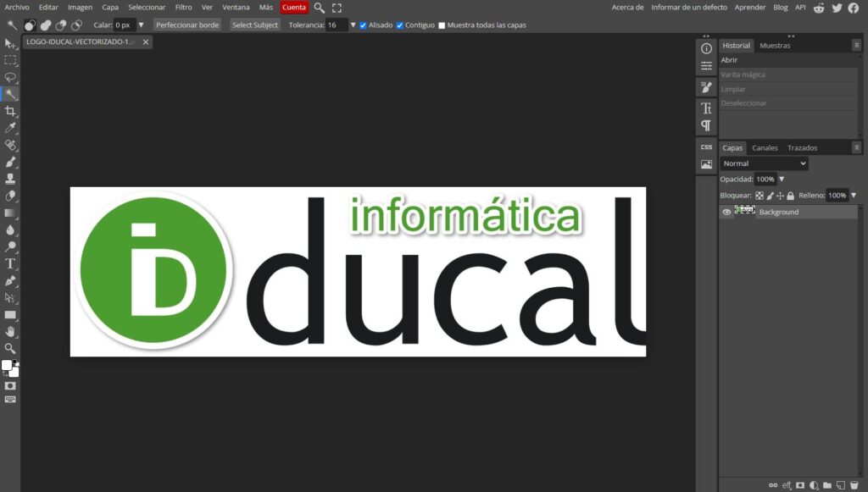This screenshot has height=492, width=868.
Task: Select the Brush tool
Action: pos(10,162)
